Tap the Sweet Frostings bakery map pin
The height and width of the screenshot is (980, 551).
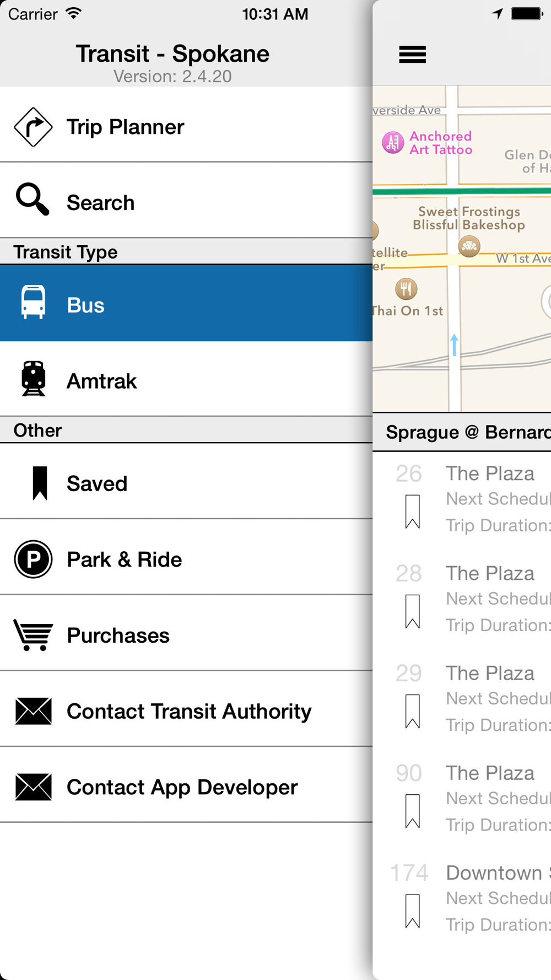(469, 246)
